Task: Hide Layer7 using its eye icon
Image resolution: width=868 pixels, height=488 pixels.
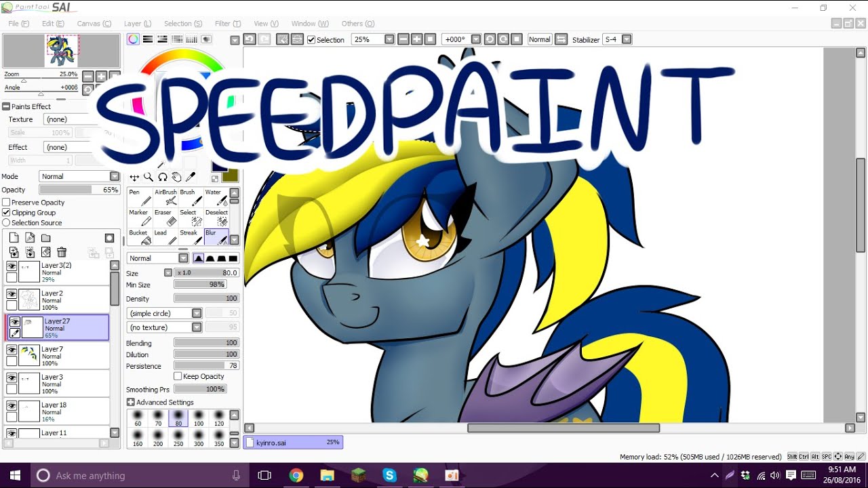Action: [x=12, y=350]
